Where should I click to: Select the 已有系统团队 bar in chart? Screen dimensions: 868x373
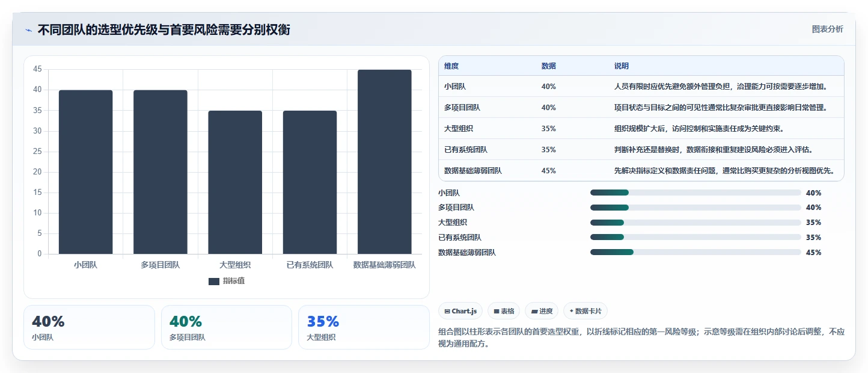pyautogui.click(x=310, y=182)
